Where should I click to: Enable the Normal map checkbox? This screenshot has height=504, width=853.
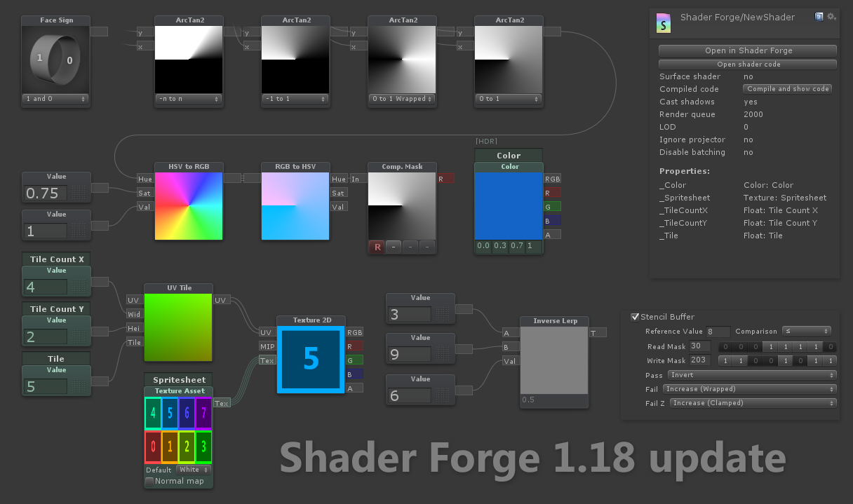coord(149,481)
